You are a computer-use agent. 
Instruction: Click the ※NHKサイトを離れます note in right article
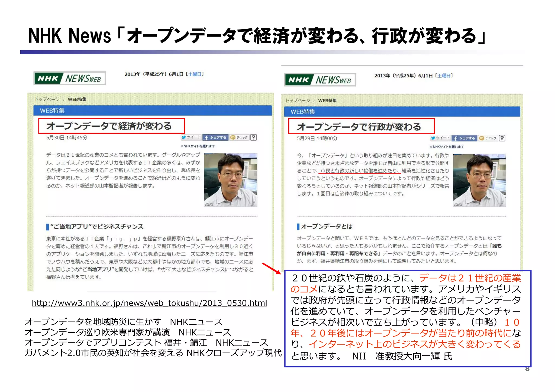pyautogui.click(x=447, y=147)
